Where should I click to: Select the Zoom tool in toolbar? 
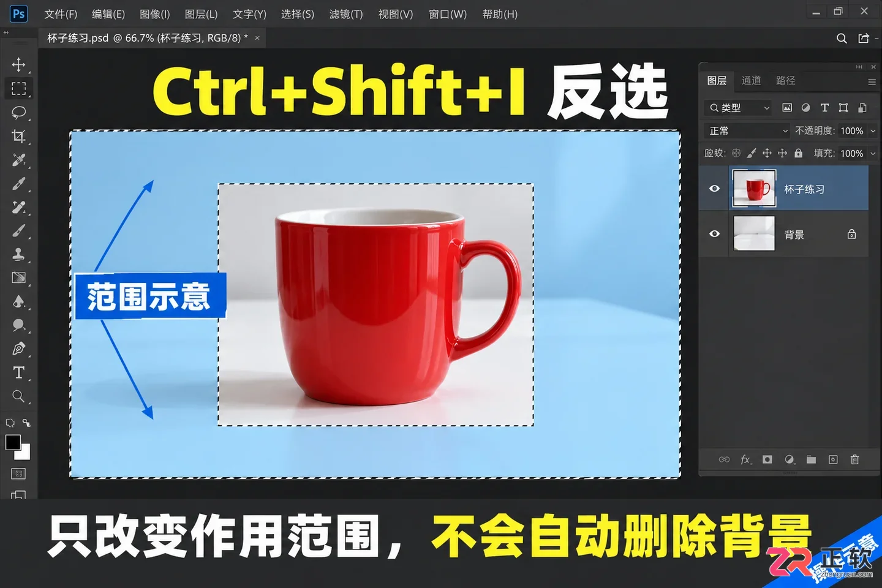(18, 396)
